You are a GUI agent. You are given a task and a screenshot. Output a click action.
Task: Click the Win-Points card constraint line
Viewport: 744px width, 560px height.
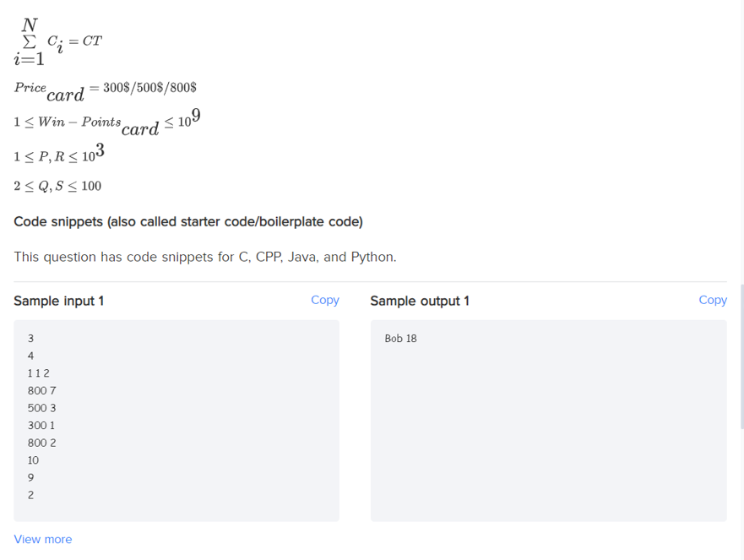(107, 122)
